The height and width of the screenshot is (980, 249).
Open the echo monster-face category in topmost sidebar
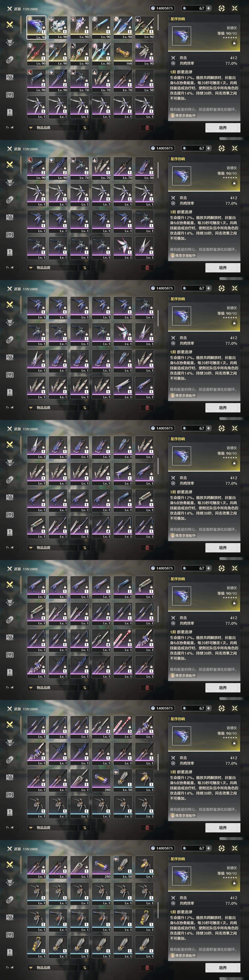tap(10, 42)
